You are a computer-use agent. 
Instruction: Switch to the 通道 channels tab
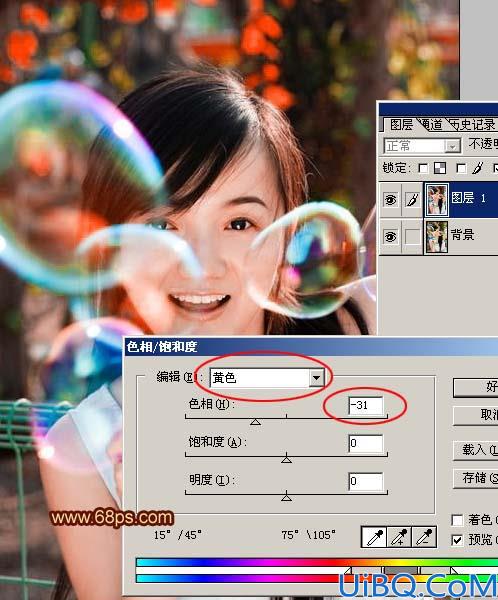432,125
